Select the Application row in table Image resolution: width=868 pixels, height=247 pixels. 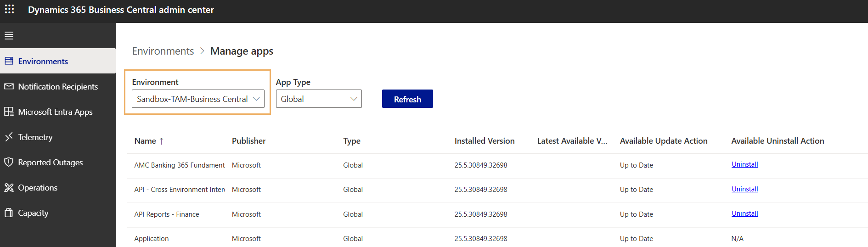[x=152, y=239]
